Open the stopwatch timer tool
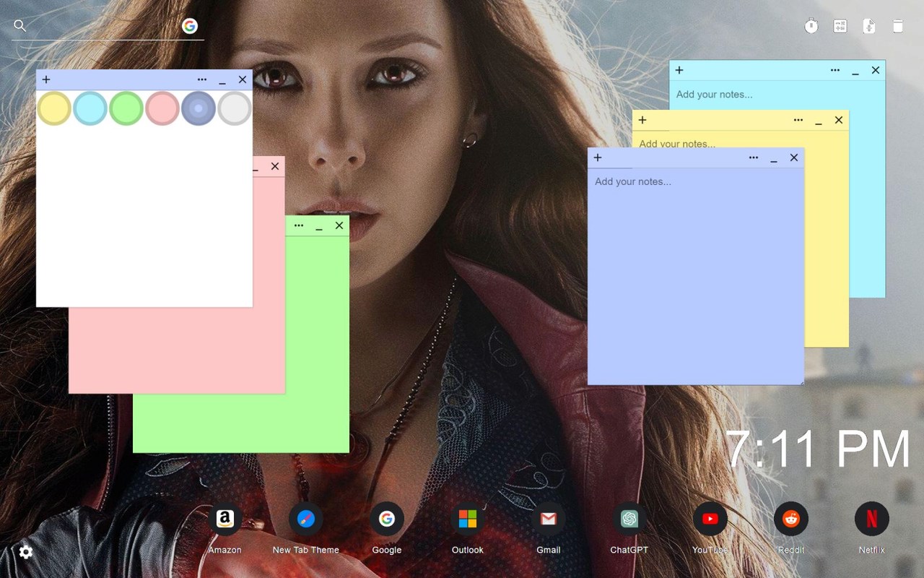Image resolution: width=924 pixels, height=578 pixels. click(x=811, y=27)
